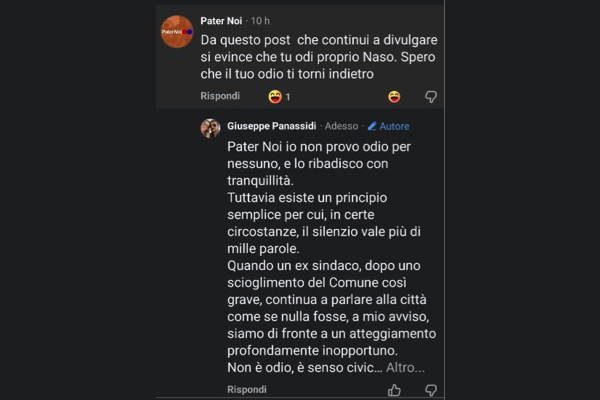This screenshot has width=600, height=400.
Task: Click Rispondi under Giuseppe Panassidi's reply
Action: point(247,389)
